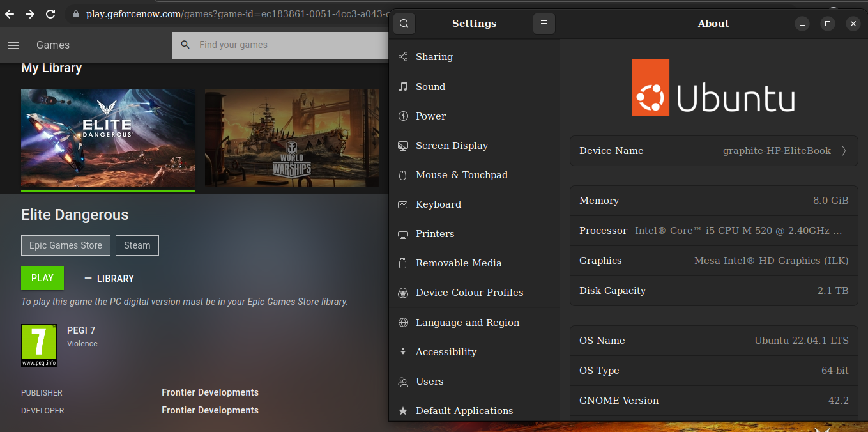Minimize the Settings About window
This screenshot has height=432, width=868.
pyautogui.click(x=803, y=24)
